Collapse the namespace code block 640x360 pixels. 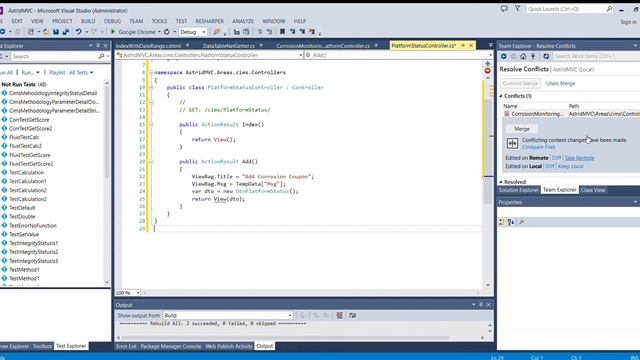coord(151,72)
